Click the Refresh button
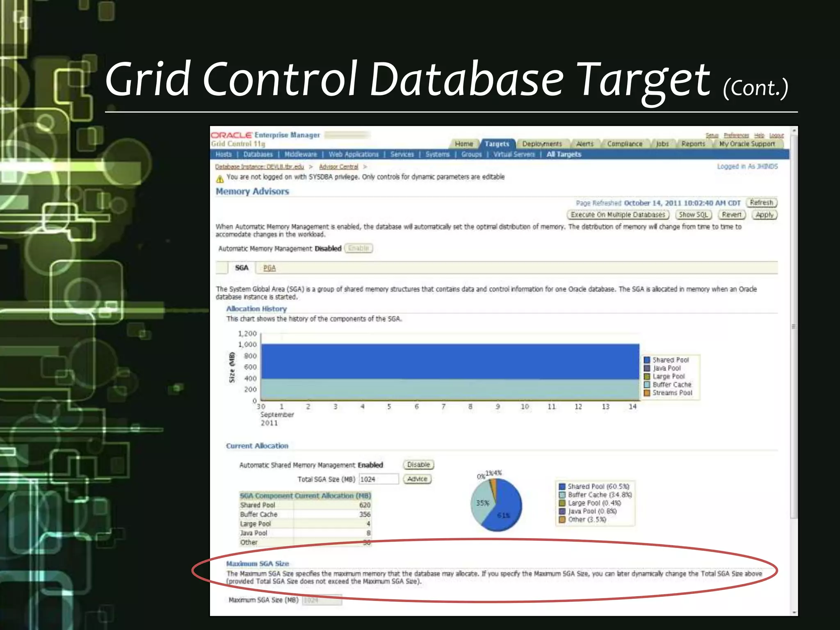 click(x=761, y=203)
